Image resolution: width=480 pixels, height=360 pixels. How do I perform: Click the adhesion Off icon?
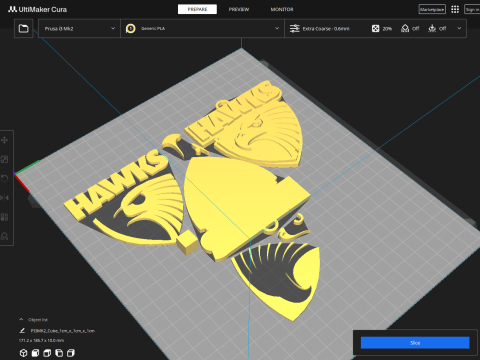432,29
